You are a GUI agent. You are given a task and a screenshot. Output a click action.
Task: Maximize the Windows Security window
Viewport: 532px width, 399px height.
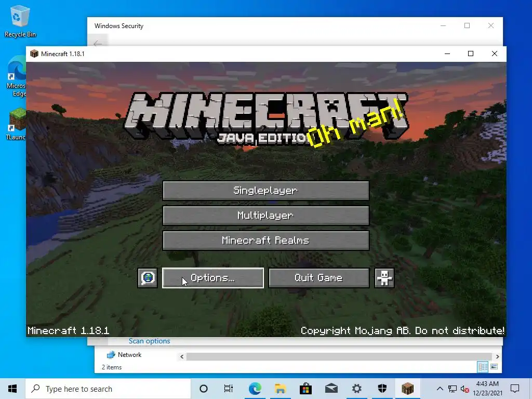[x=467, y=25]
